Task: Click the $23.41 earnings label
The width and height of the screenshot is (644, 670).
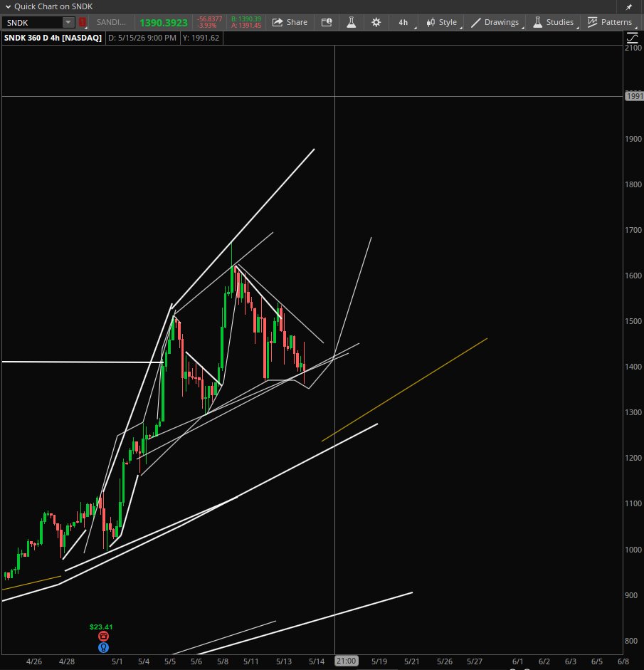Action: coord(101,627)
